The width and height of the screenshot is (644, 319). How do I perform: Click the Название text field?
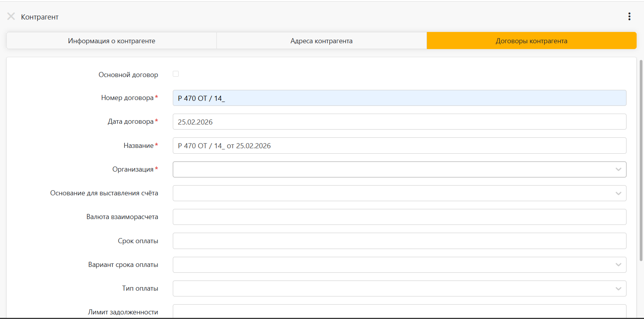click(x=399, y=145)
